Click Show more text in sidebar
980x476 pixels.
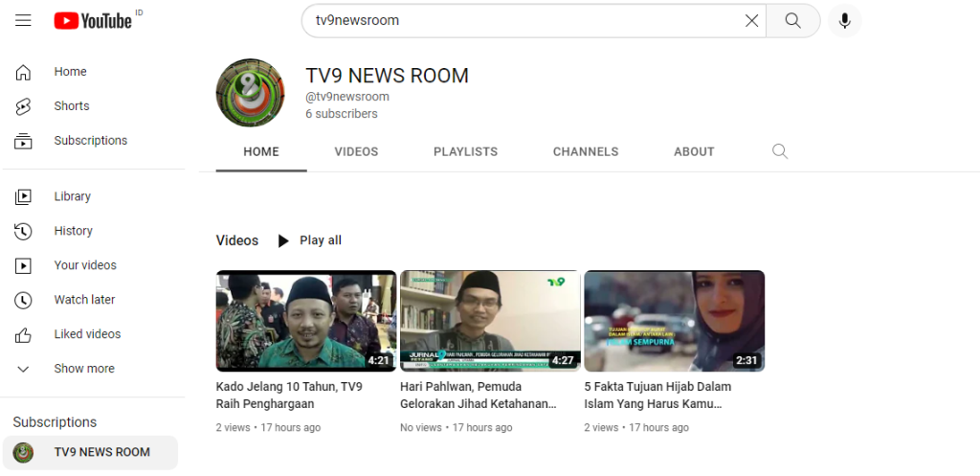(x=84, y=369)
